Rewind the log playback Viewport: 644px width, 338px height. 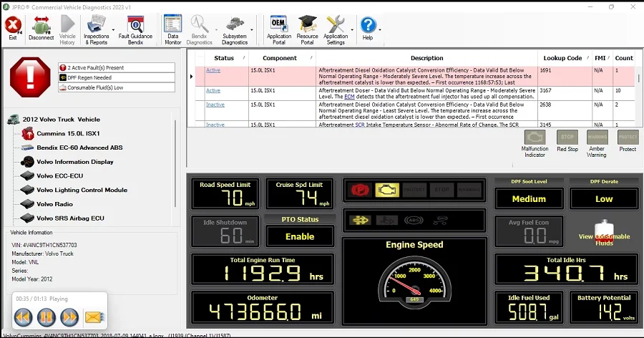[x=23, y=316]
